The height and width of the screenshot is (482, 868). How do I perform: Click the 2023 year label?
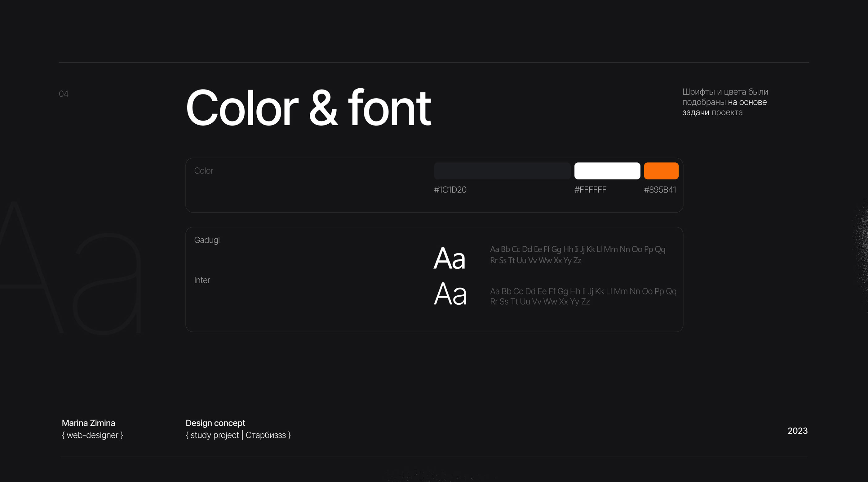[x=797, y=431]
